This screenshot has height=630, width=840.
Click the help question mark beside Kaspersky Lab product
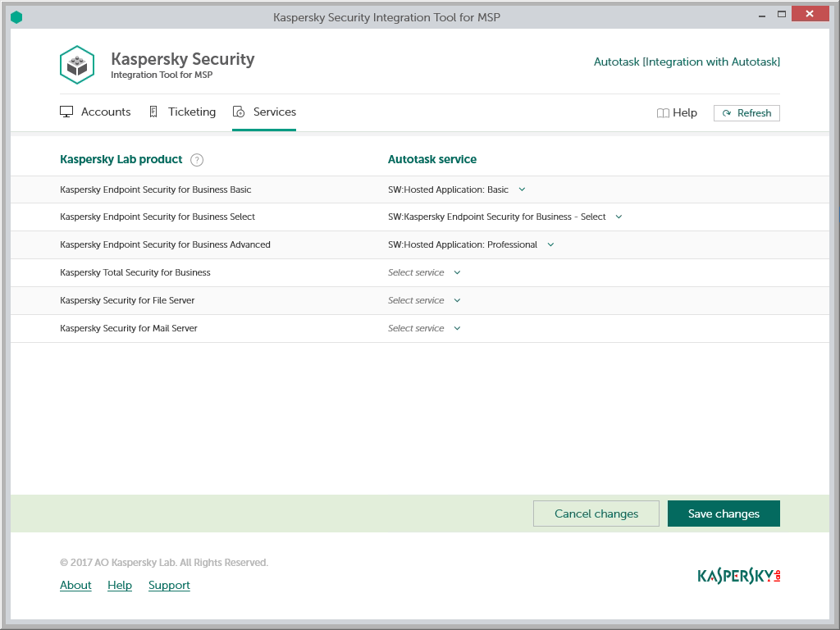pos(197,160)
